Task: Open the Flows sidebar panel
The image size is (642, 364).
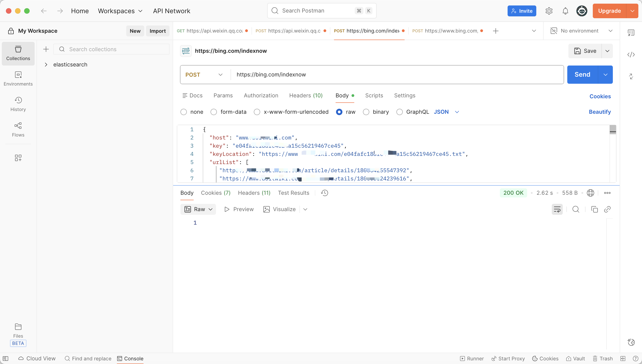Action: coord(18,129)
